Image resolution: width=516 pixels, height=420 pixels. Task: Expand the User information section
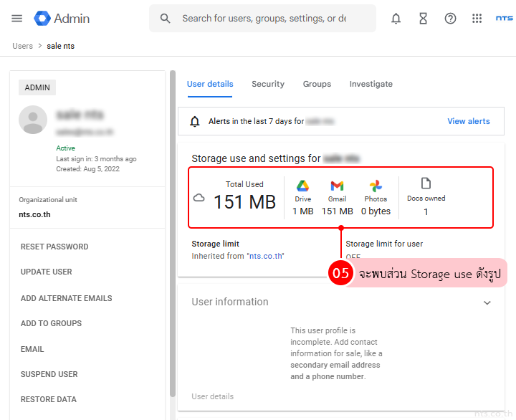[487, 302]
